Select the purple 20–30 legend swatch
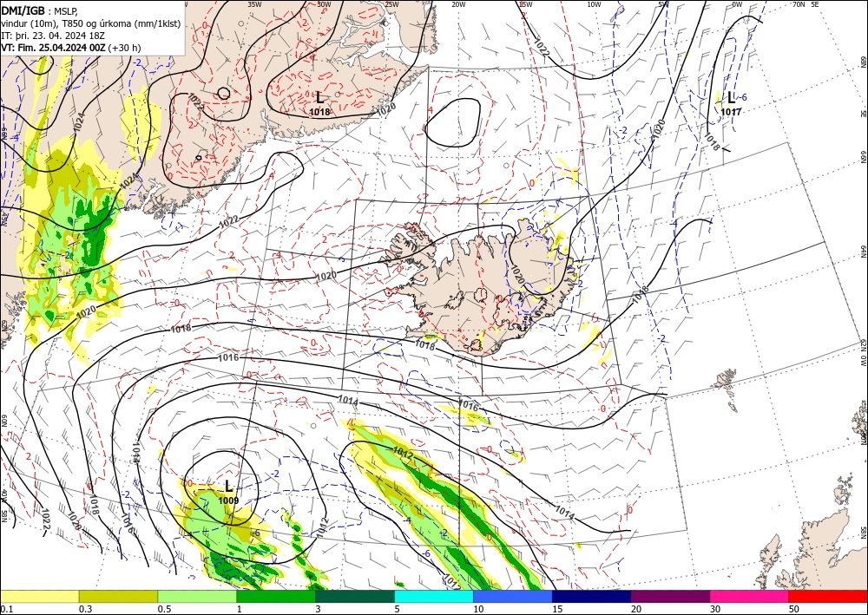Viewport: 868px width, 615px height. click(x=670, y=596)
